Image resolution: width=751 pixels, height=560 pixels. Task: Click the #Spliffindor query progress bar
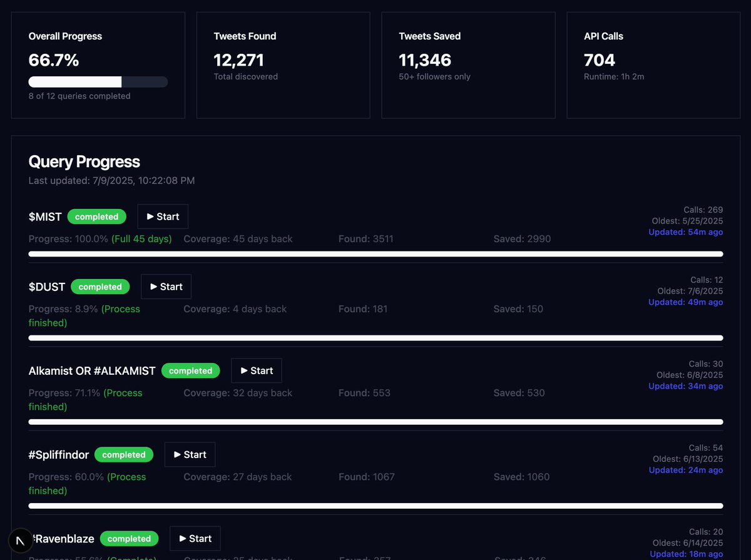point(375,506)
